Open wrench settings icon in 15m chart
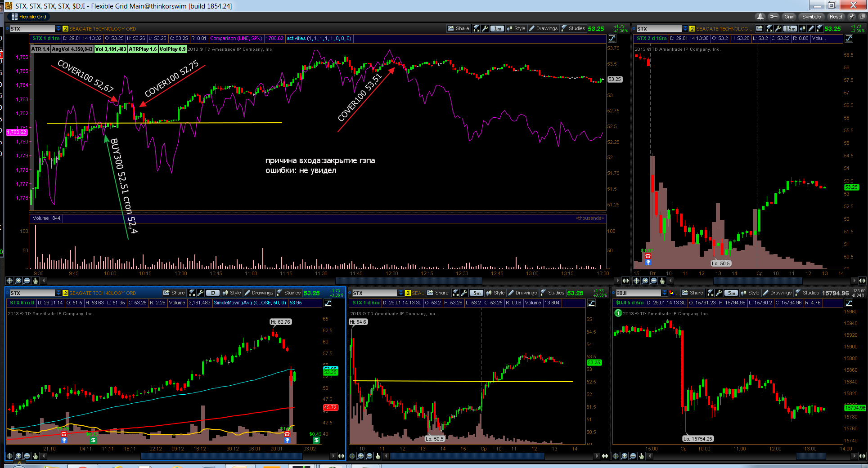The image size is (868, 468). point(778,28)
